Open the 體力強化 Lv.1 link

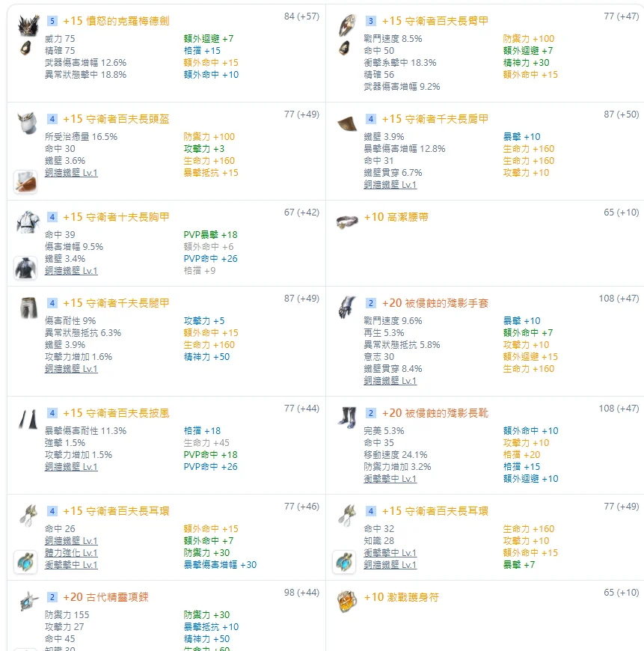pyautogui.click(x=71, y=553)
